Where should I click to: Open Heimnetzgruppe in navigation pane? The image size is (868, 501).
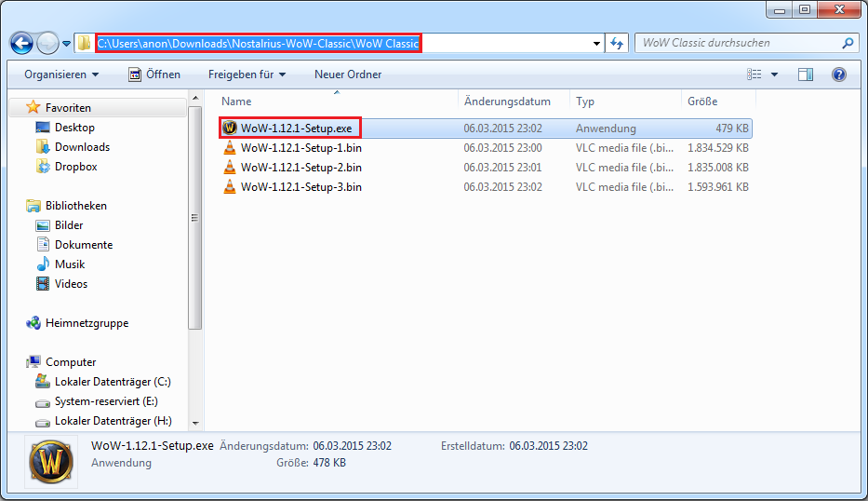pos(87,323)
